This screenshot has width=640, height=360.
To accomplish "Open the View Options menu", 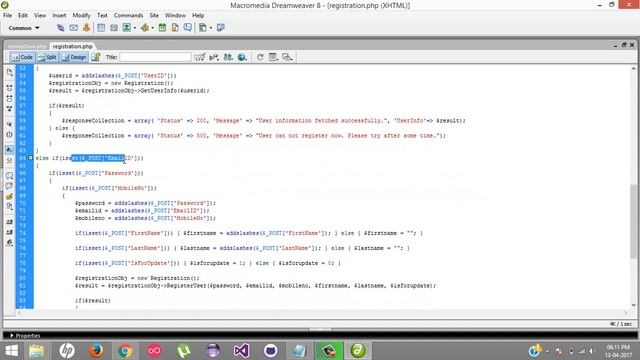I will click(x=273, y=57).
